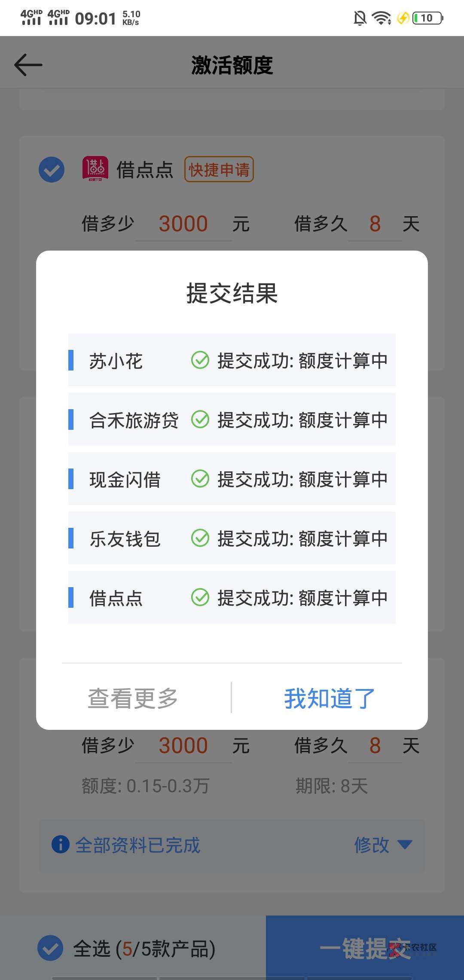Tap the back arrow icon
The image size is (464, 980).
pyautogui.click(x=28, y=65)
